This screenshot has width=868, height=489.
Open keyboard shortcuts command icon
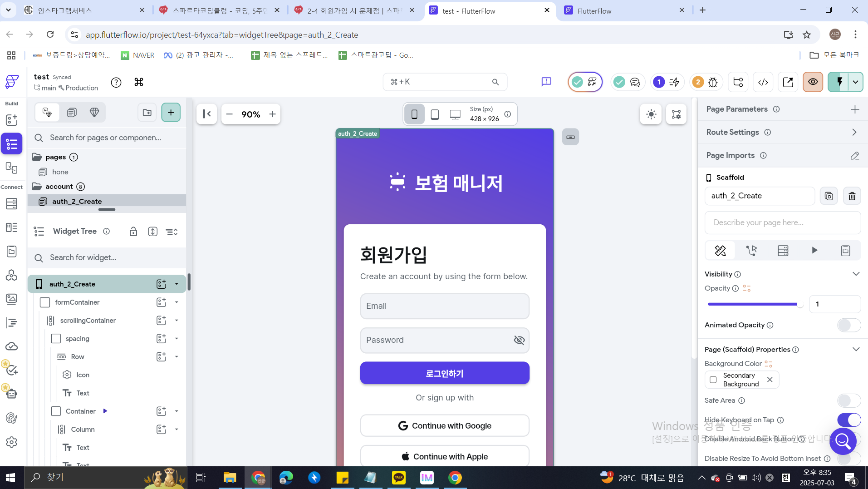coord(139,82)
